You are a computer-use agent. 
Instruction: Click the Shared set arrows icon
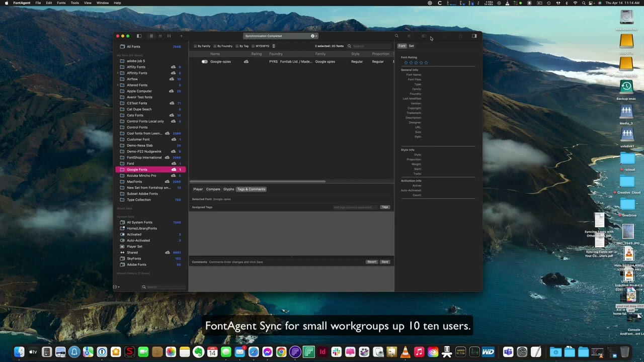coord(122,252)
